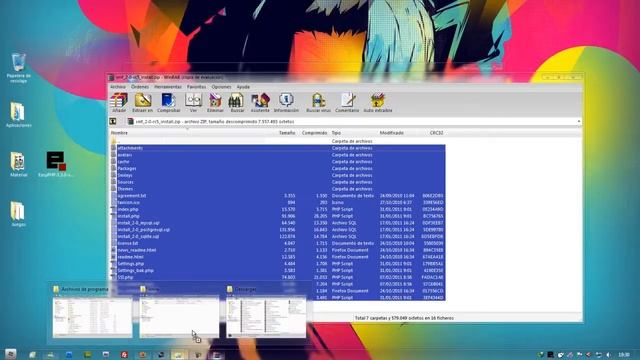Select the install_2-0_postgresql.sql file row

pos(278,230)
